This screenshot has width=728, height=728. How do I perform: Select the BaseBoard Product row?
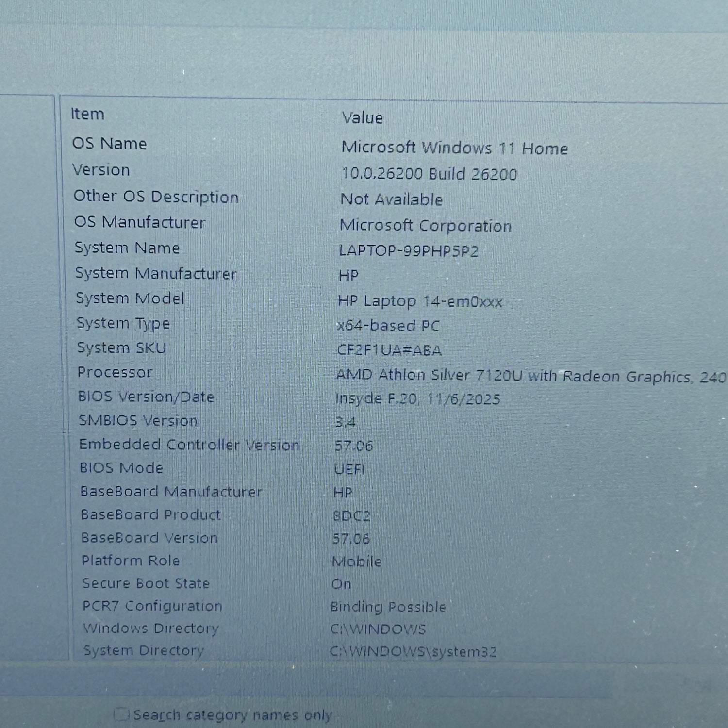click(x=151, y=514)
